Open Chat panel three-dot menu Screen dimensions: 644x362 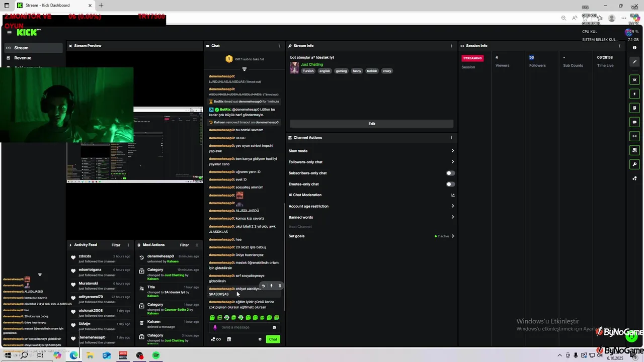(x=279, y=46)
